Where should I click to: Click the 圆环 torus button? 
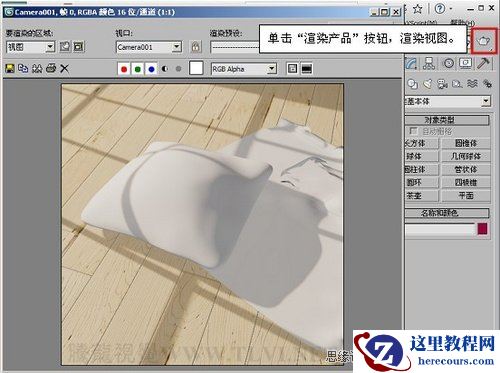(422, 182)
